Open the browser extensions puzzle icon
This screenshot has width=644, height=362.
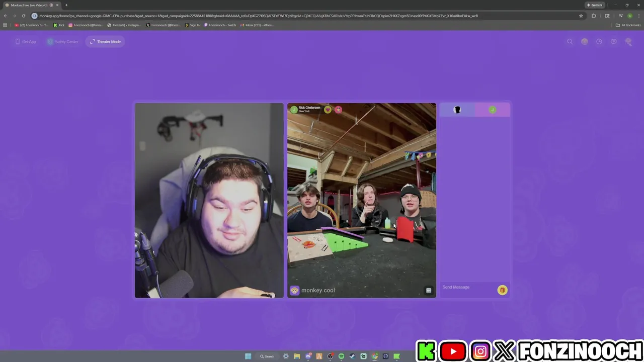(594, 16)
